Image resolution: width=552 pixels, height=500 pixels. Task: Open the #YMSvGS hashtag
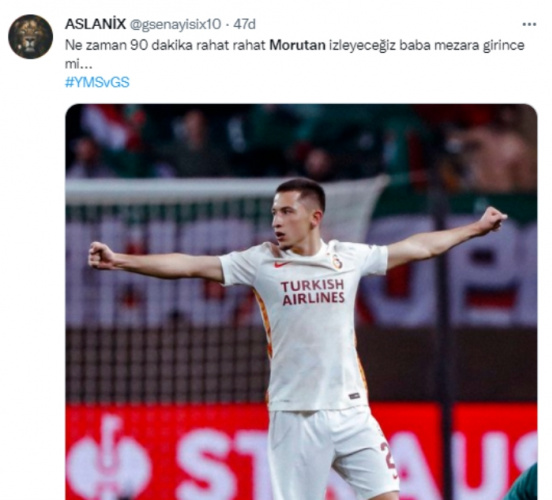(x=97, y=82)
